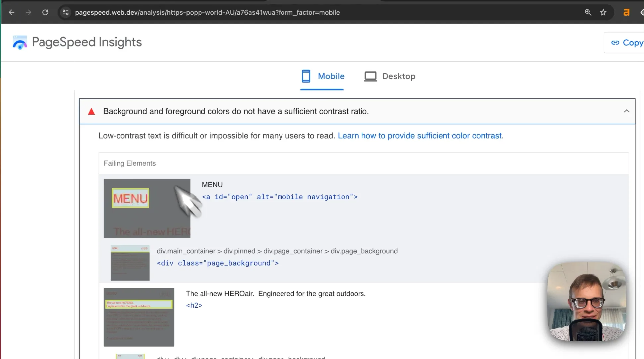Click the zoom magnifier icon in address bar
This screenshot has width=644, height=359.
(x=588, y=12)
